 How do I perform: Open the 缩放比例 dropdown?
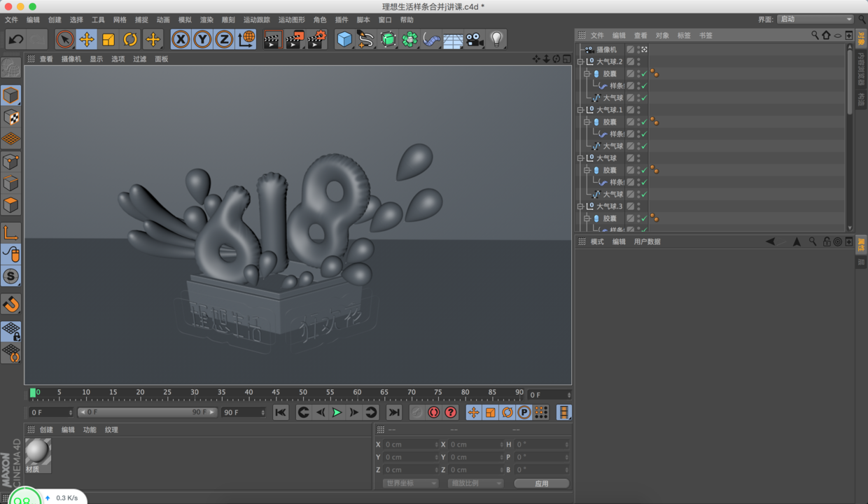[x=475, y=483]
